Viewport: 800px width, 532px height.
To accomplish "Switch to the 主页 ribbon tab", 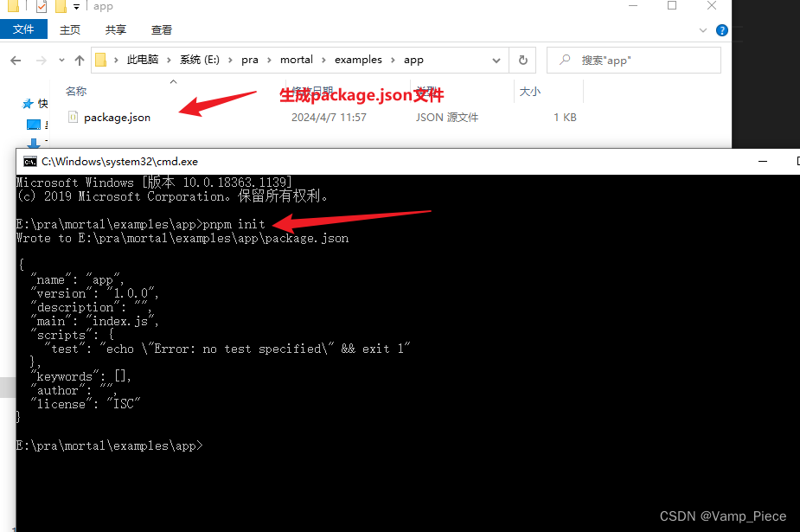I will coord(70,29).
